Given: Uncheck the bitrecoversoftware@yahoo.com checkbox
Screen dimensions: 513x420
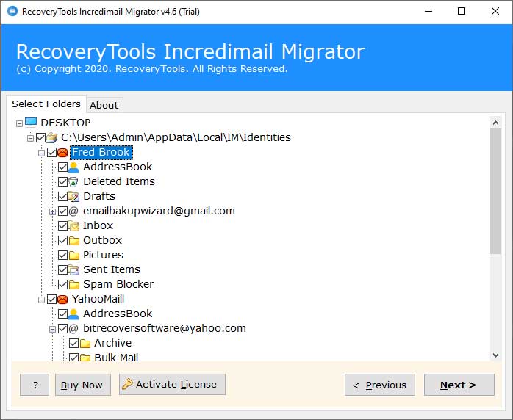Looking at the screenshot, I should tap(62, 328).
